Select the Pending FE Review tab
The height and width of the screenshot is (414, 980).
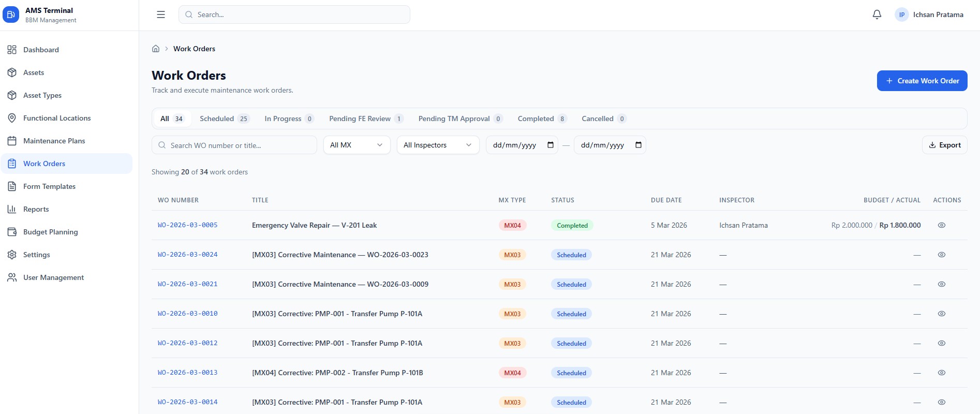tap(365, 119)
